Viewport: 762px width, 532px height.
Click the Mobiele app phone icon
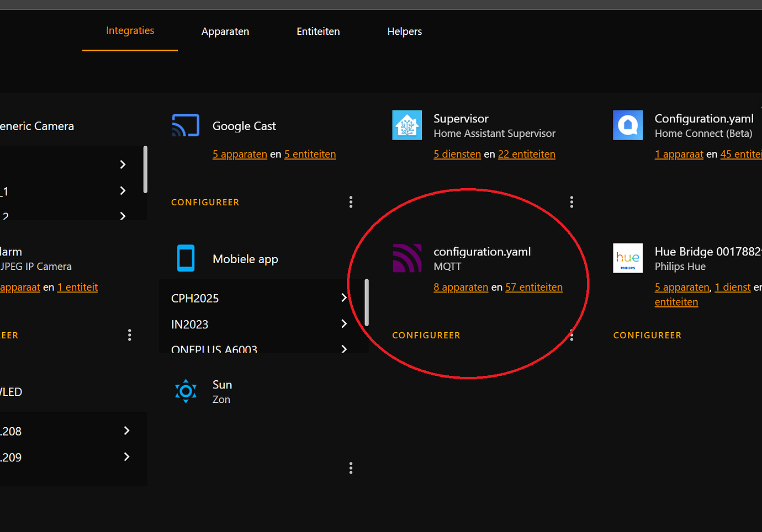186,258
